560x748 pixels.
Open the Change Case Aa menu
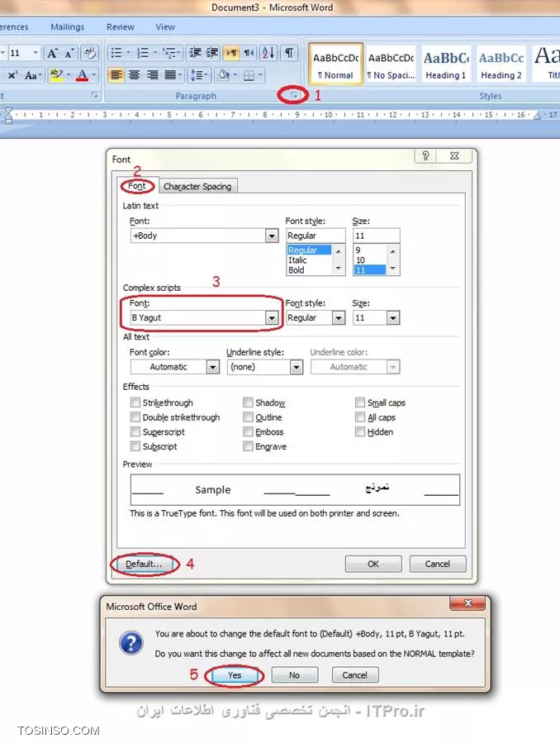(x=33, y=75)
